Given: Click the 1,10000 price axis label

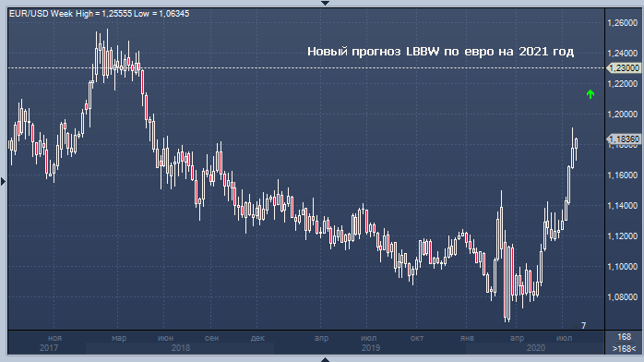Looking at the screenshot, I should (622, 267).
